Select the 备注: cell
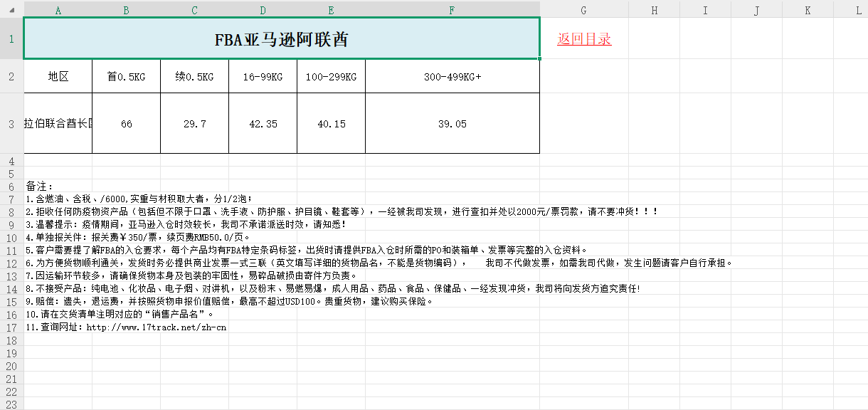The height and width of the screenshot is (410, 868). point(40,186)
